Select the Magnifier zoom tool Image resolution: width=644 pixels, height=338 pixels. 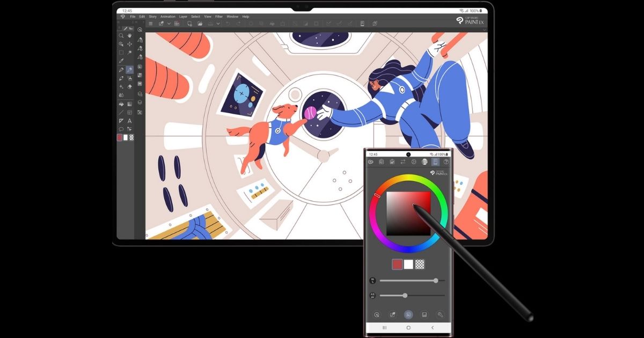pyautogui.click(x=121, y=36)
